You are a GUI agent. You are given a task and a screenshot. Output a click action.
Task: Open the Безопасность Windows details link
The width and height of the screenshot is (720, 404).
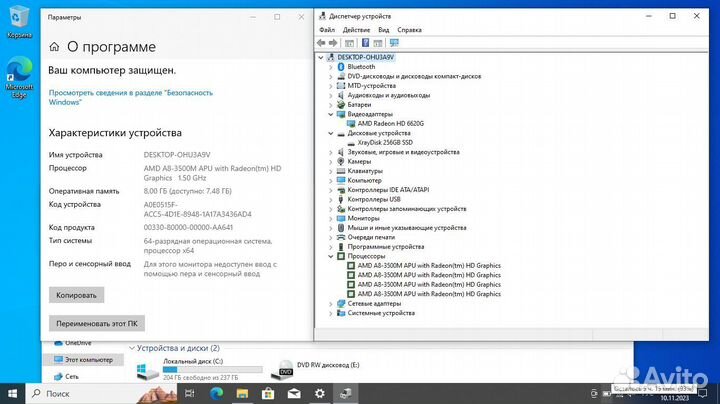click(x=131, y=97)
